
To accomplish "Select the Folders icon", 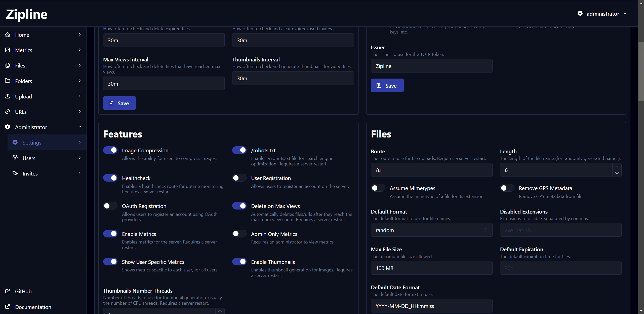I will [8, 81].
